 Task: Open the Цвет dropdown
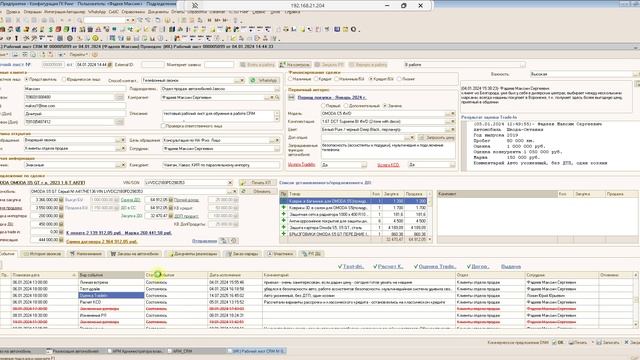click(x=448, y=129)
